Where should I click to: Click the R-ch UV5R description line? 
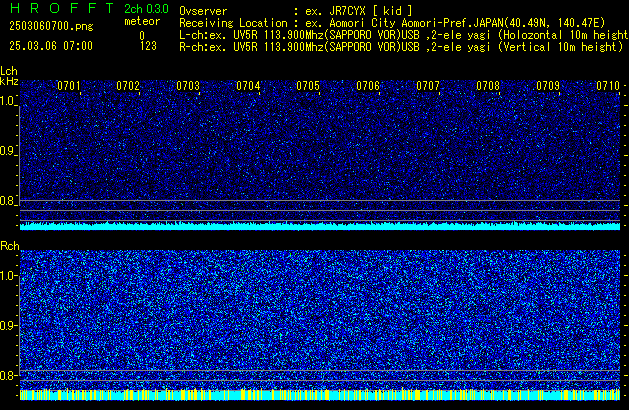[401, 47]
